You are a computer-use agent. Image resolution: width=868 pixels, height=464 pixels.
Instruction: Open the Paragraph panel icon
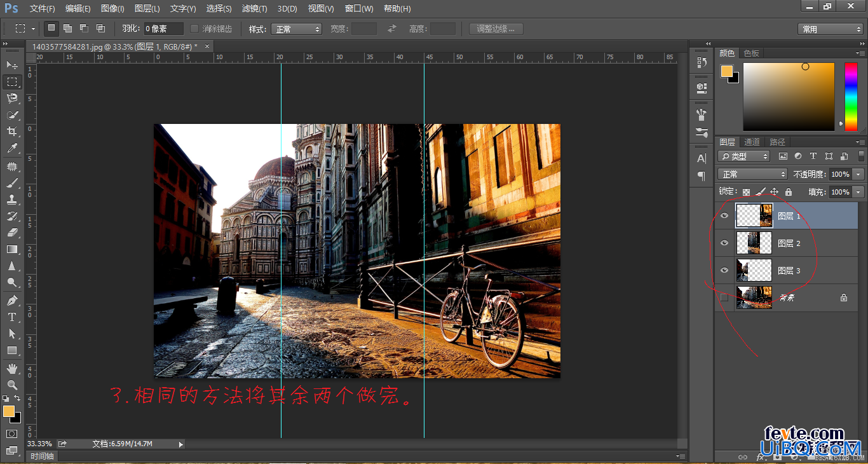tap(702, 175)
